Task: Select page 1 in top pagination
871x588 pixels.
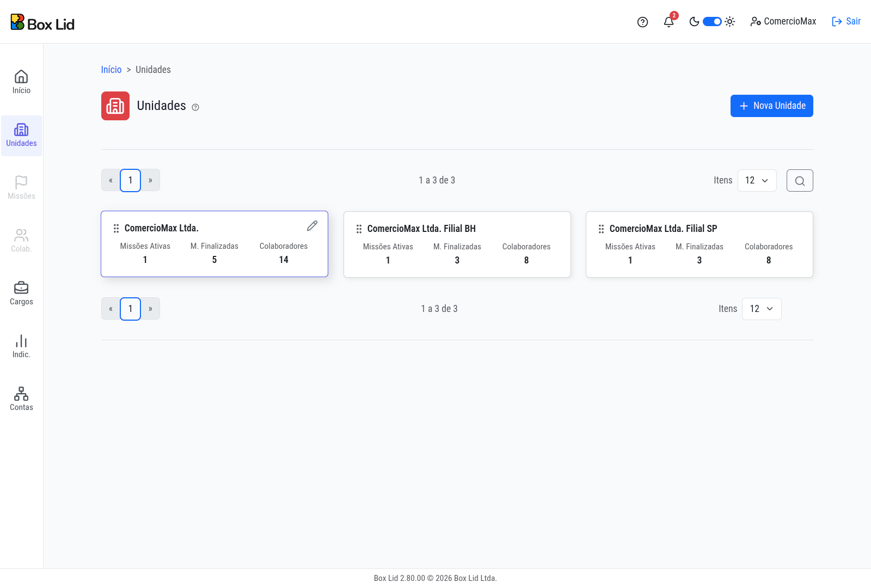Action: 130,180
